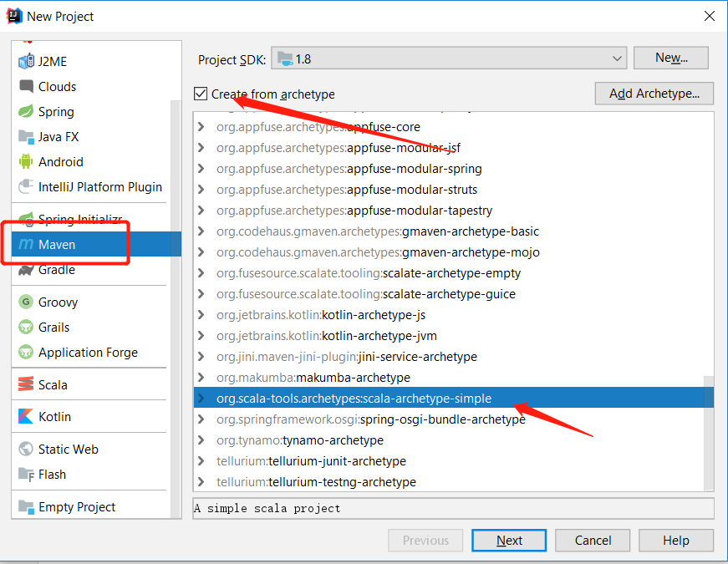Toggle the Create from archetype checkbox
This screenshot has width=728, height=564.
(201, 94)
